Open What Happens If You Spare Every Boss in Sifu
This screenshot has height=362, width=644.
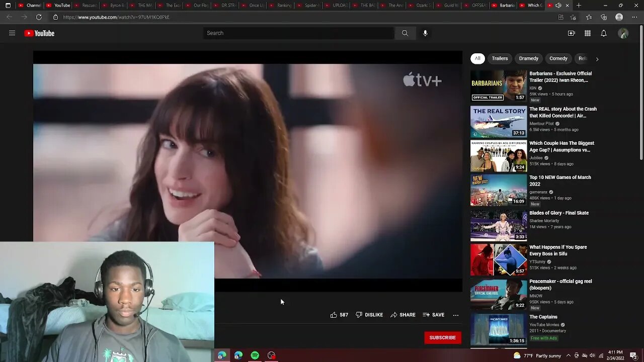pos(558,250)
